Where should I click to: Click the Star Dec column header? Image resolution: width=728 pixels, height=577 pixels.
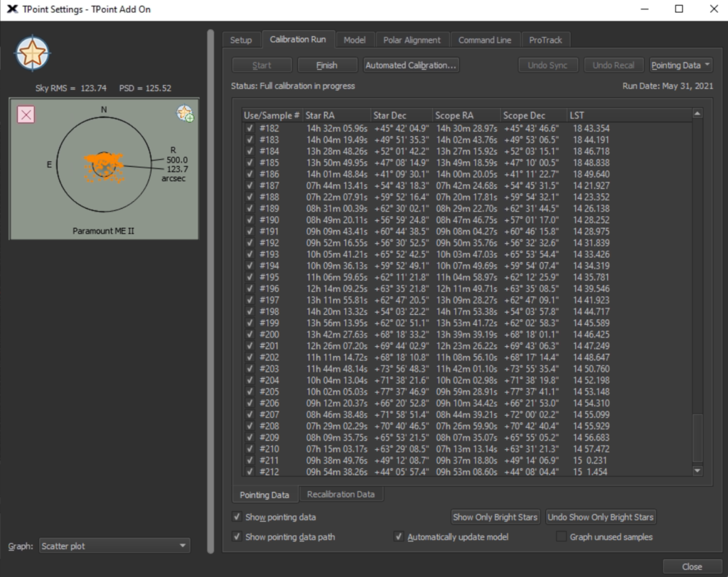point(401,115)
